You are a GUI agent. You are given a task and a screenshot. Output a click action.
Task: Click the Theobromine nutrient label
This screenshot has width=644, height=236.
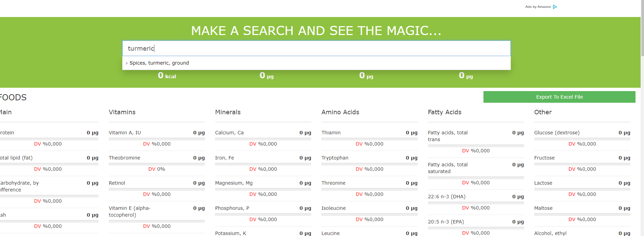pyautogui.click(x=124, y=158)
